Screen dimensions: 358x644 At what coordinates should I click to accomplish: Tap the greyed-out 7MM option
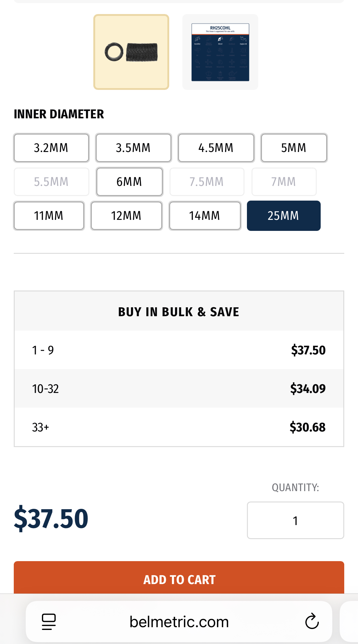(284, 182)
